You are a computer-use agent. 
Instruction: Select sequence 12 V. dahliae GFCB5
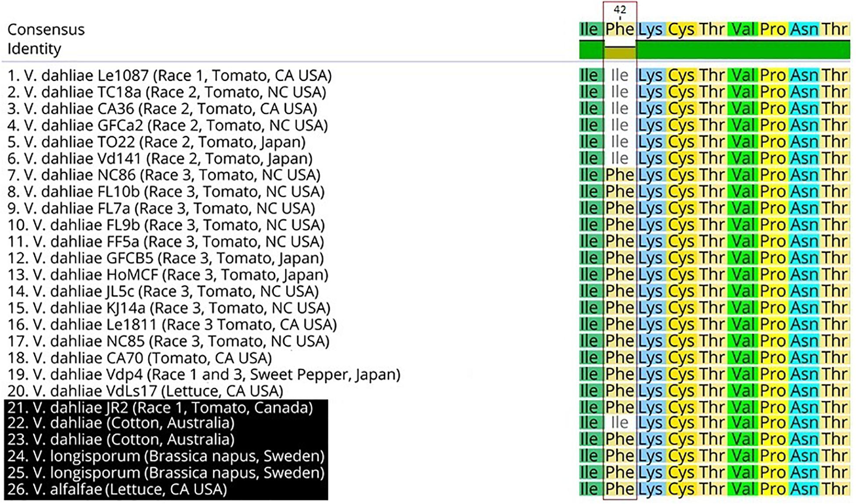[x=165, y=258]
